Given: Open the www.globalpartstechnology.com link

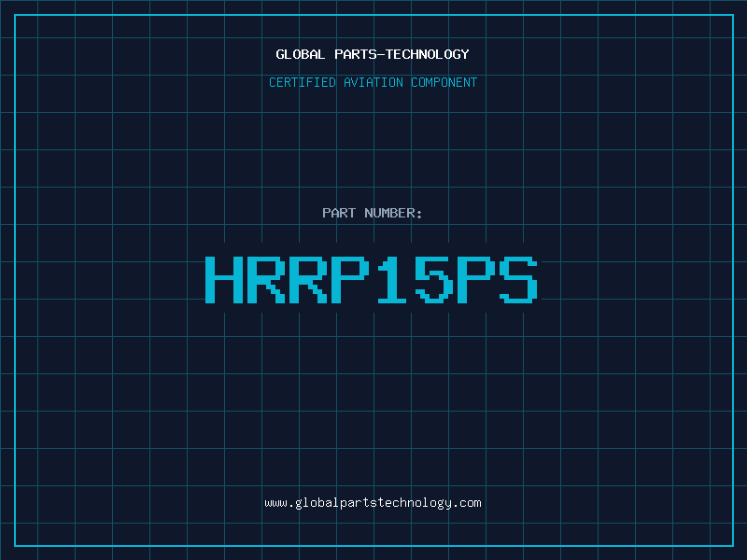Looking at the screenshot, I should (x=373, y=503).
